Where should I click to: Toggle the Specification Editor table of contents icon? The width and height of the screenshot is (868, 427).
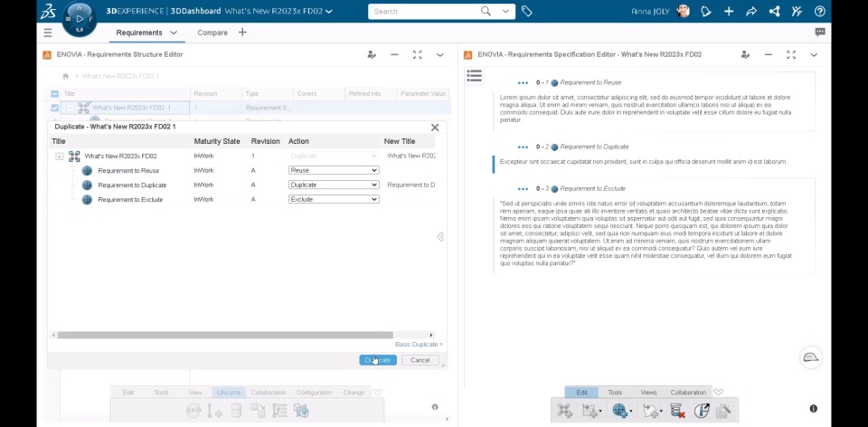[474, 76]
